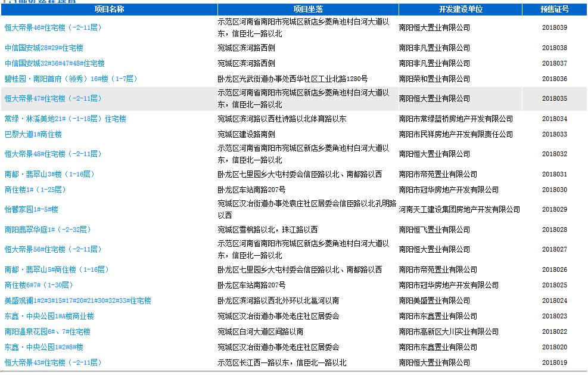Screen dimensions: 588x375
Task: Select presale number 2018022
Action: (555, 331)
